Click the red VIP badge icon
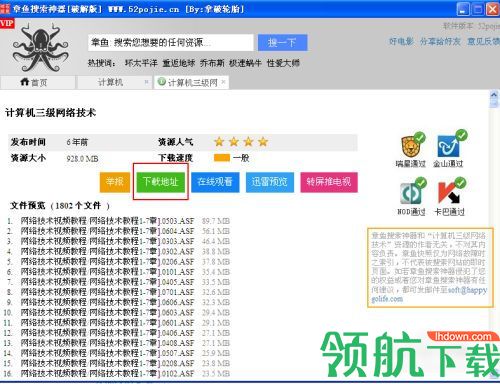Image resolution: width=500 pixels, height=384 pixels. click(7, 24)
